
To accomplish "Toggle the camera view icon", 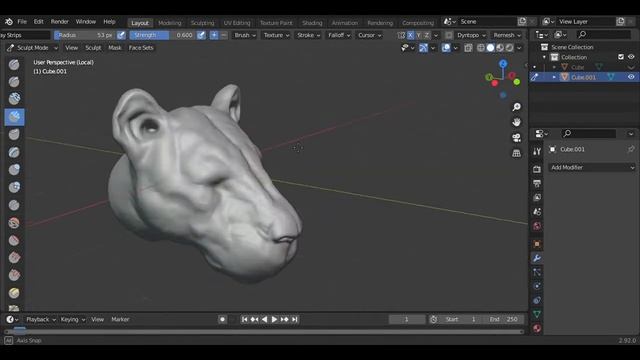I will pyautogui.click(x=516, y=138).
